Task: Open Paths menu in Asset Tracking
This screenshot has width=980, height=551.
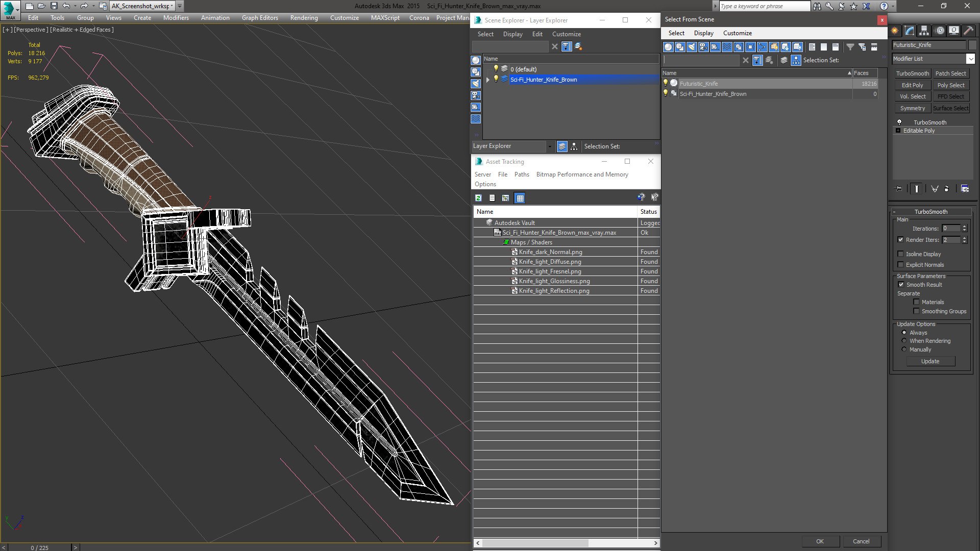Action: tap(521, 174)
